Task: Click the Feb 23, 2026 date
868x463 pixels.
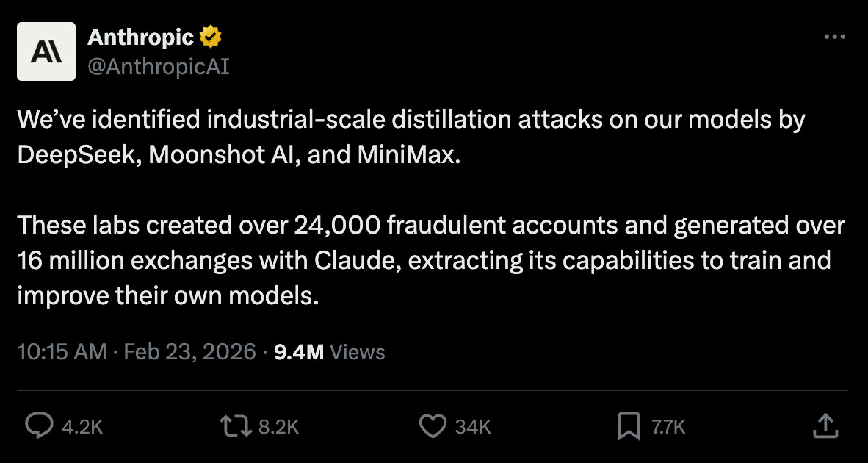Action: tap(189, 352)
